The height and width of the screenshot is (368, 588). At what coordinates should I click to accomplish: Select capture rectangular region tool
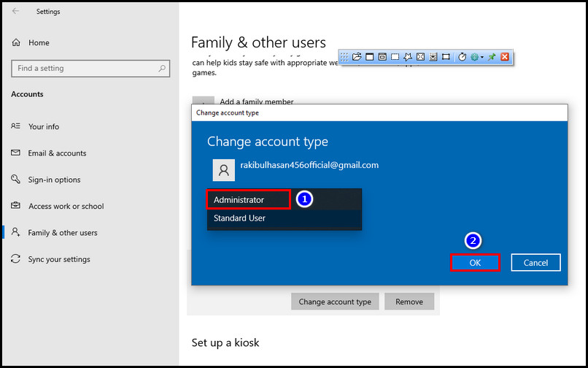click(x=395, y=57)
